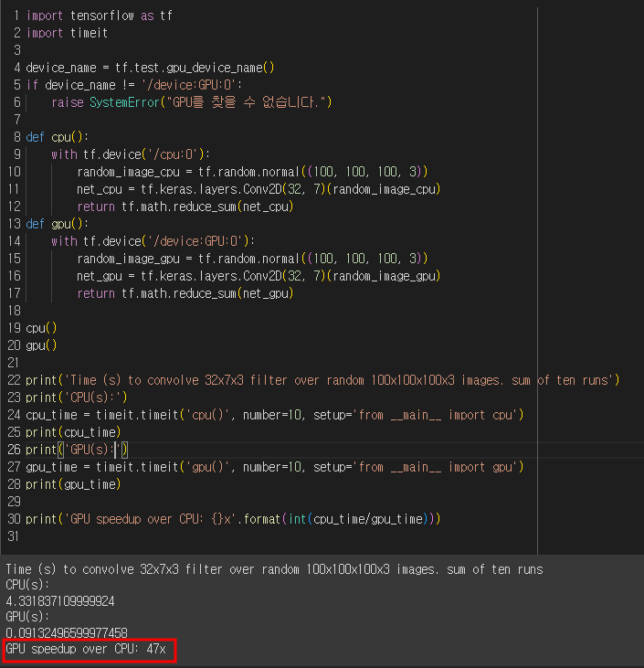Click the 'gpu_time = timeit.timeit' line
Screen dimensions: 644x668
tap(275, 467)
